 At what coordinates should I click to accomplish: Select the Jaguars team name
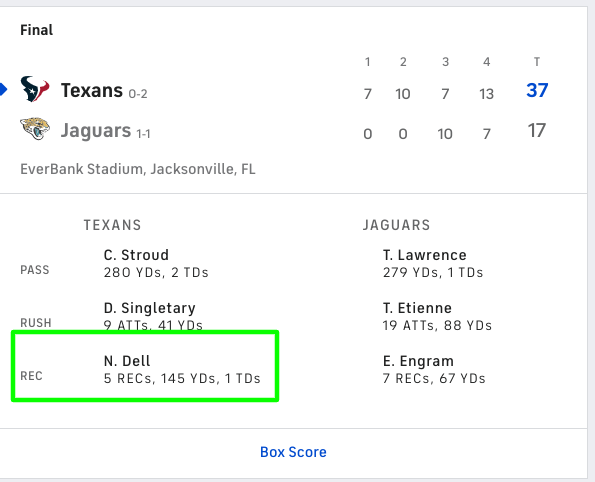pos(96,131)
